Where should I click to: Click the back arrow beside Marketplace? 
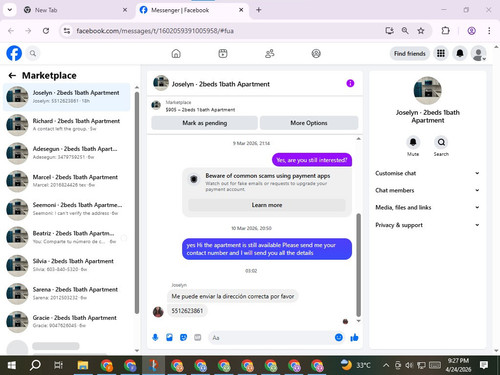click(x=12, y=76)
